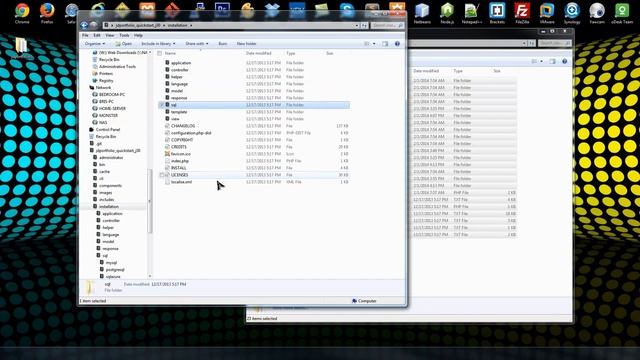The image size is (640, 360).
Task: Expand breadcrumb arrow after installation in address bar
Action: point(191,25)
